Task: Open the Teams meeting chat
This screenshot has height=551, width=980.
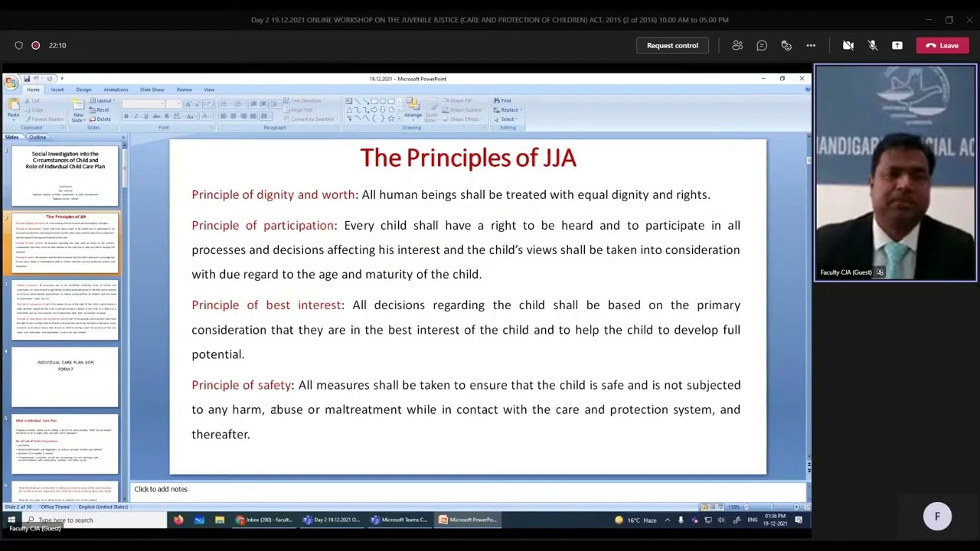Action: pos(762,45)
